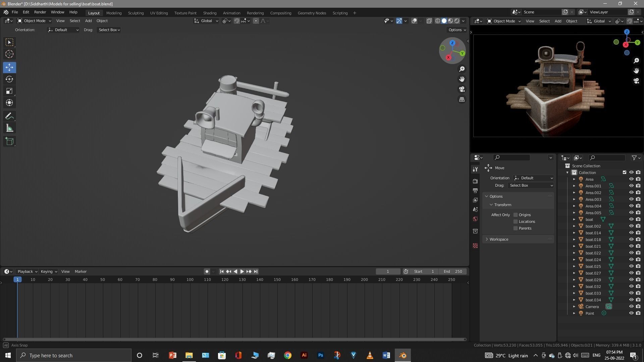Switch to the Geometry Nodes workspace tab
This screenshot has height=362, width=644.
point(312,13)
